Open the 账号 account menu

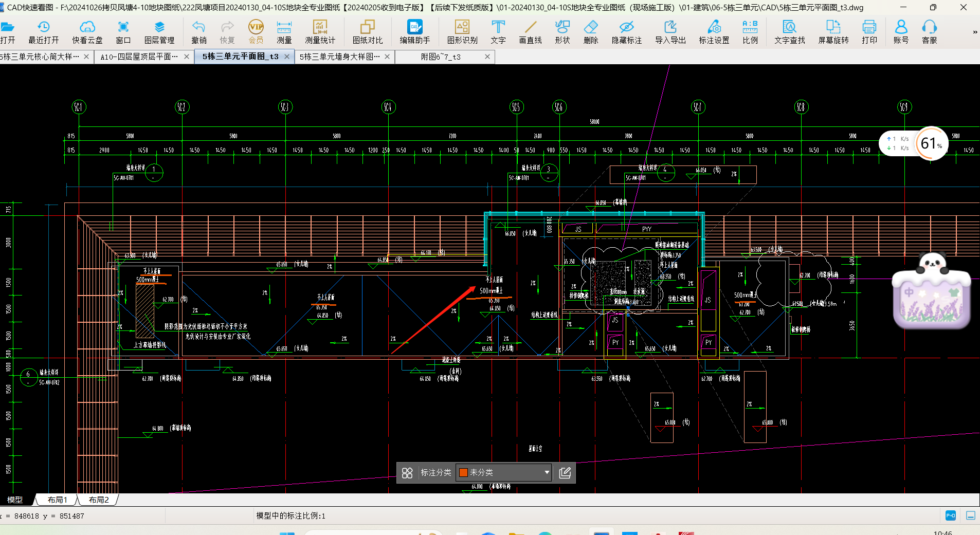point(901,32)
